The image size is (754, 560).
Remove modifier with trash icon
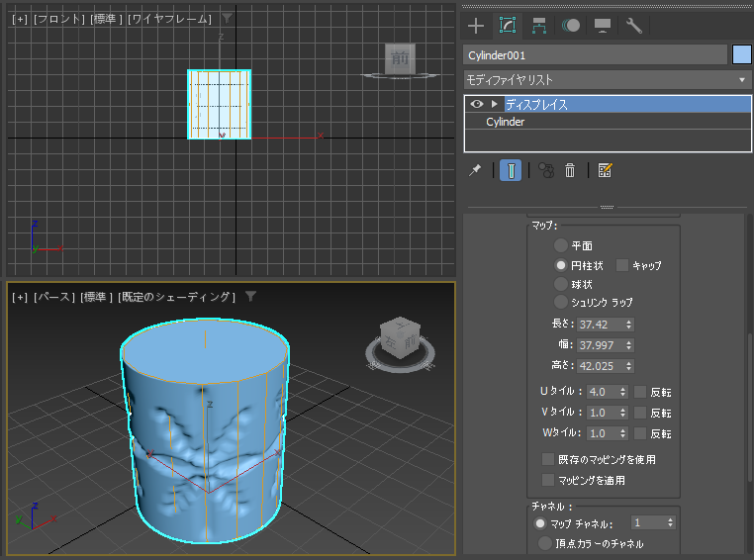click(570, 170)
